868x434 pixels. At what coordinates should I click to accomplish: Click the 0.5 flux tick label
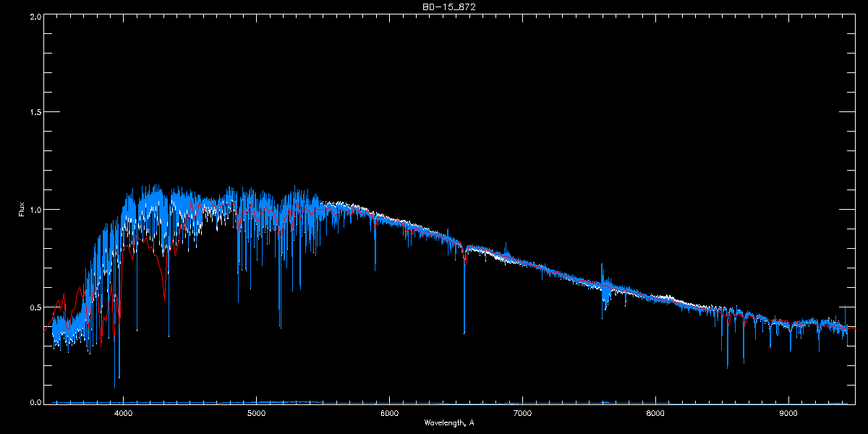click(x=35, y=307)
